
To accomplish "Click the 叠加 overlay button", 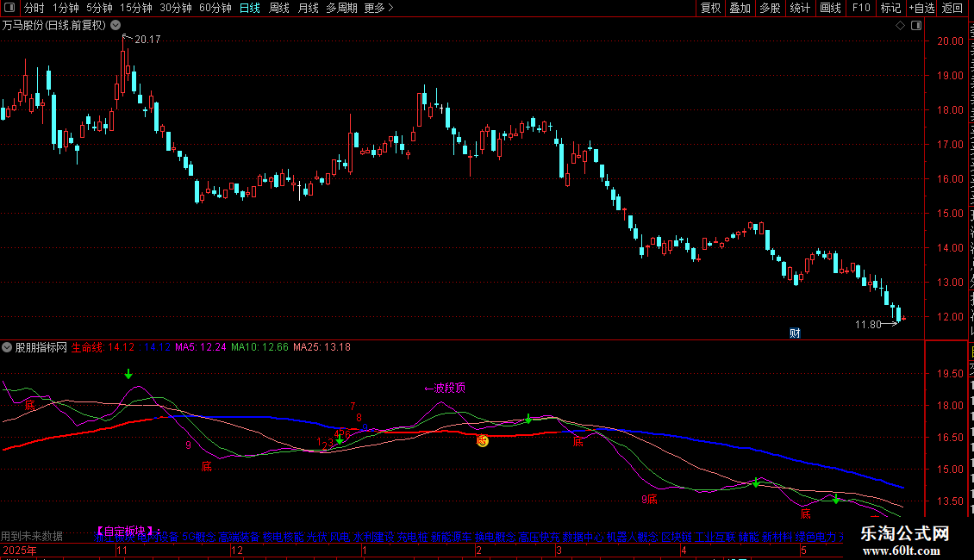I will (740, 8).
